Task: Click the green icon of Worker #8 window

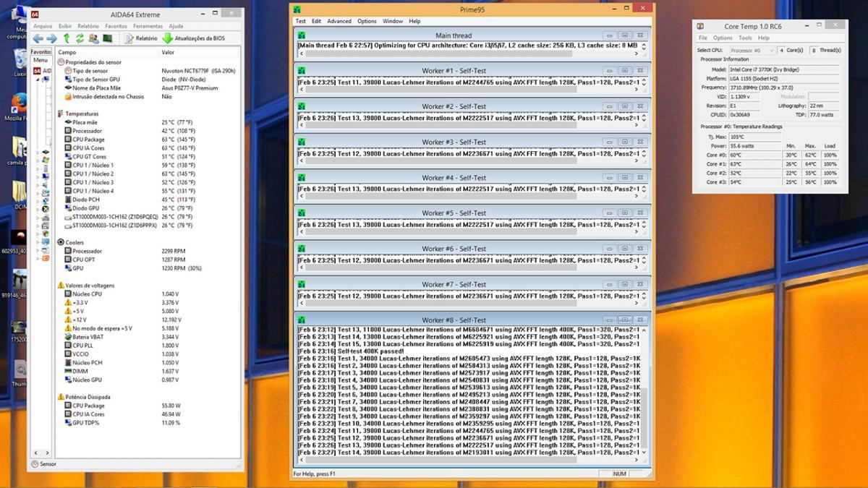Action: tap(301, 320)
